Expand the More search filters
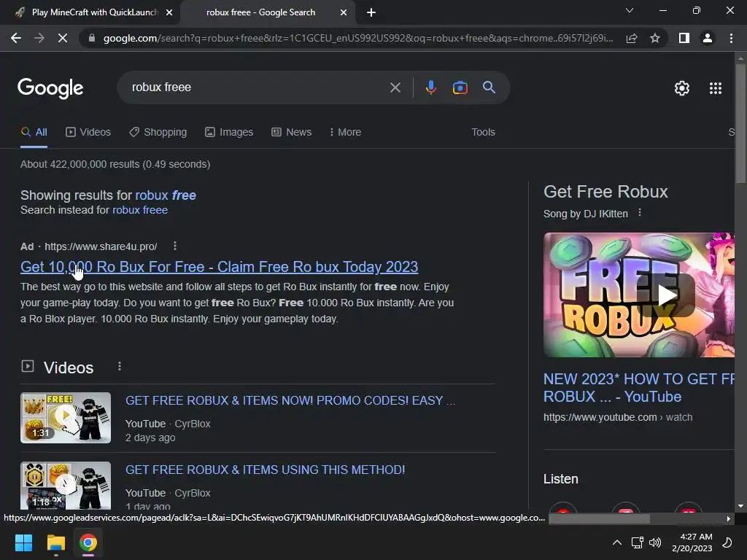Screen dimensions: 747x560 click(x=345, y=133)
